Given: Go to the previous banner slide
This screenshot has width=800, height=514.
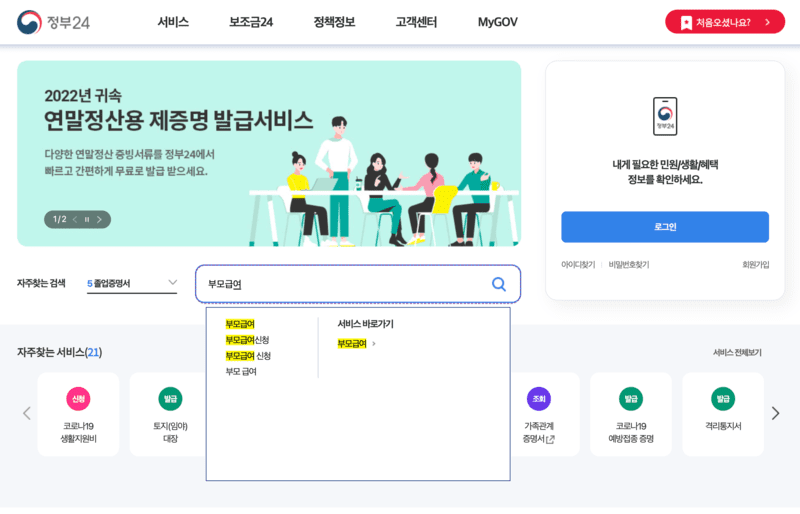Looking at the screenshot, I should (75, 219).
